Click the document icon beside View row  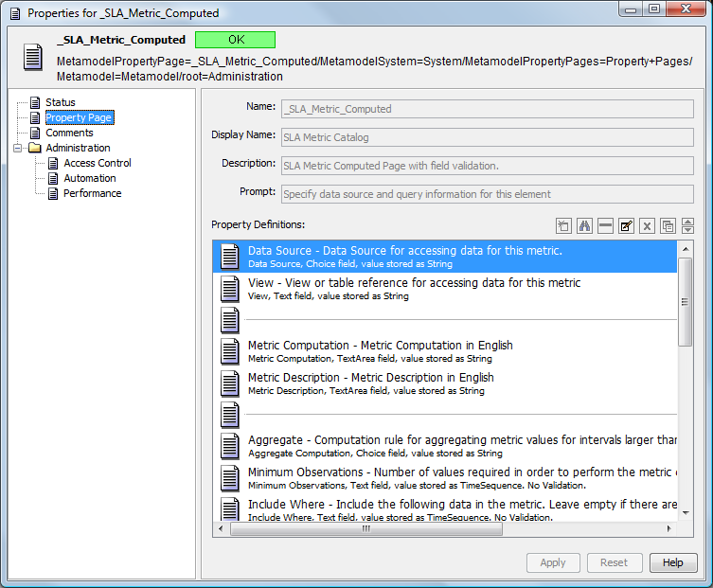[x=230, y=289]
